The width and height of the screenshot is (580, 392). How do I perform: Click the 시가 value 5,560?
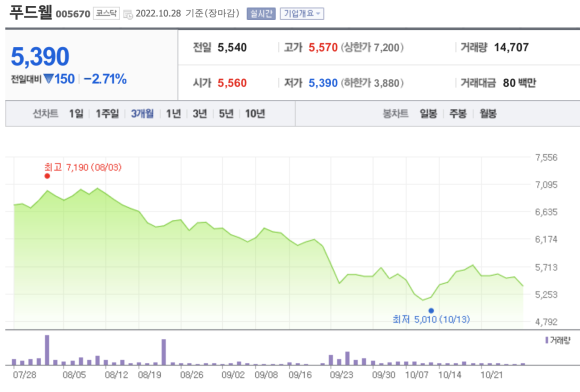(x=232, y=83)
